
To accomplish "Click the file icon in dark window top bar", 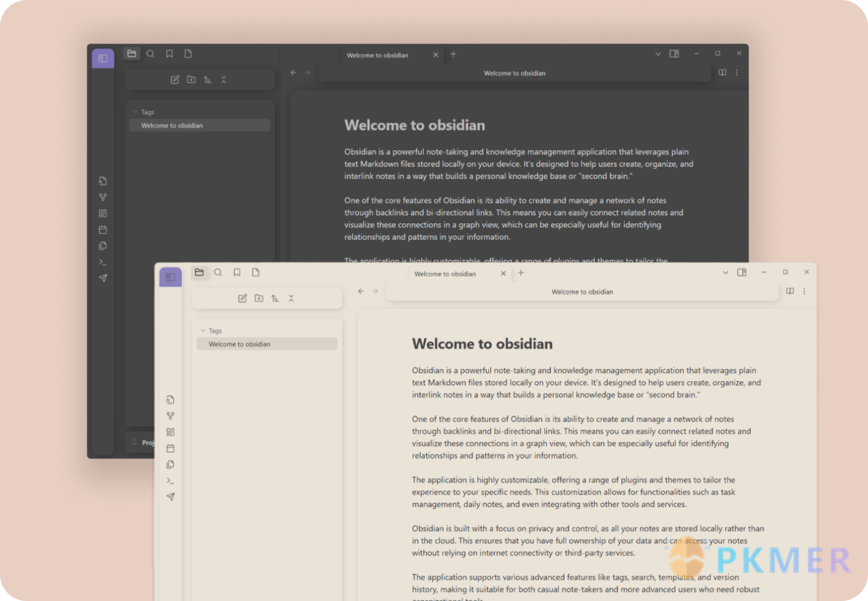I will click(x=188, y=54).
